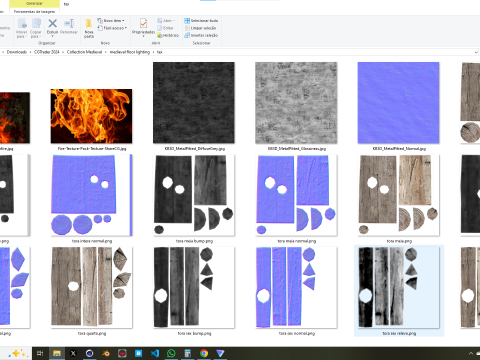The image size is (480, 360).
Task: Select the KB3D_MetalPitted_DiffuseGrey dark thumbnail
Action: pyautogui.click(x=194, y=103)
